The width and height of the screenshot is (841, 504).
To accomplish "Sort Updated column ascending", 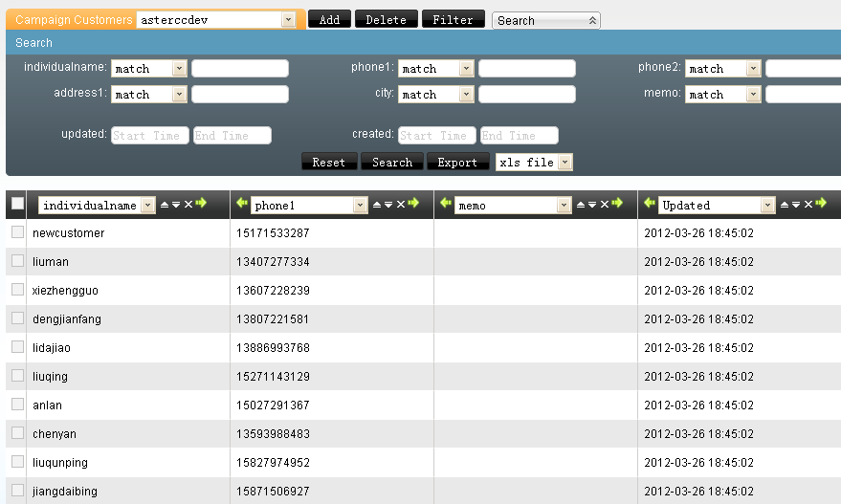I will (785, 205).
